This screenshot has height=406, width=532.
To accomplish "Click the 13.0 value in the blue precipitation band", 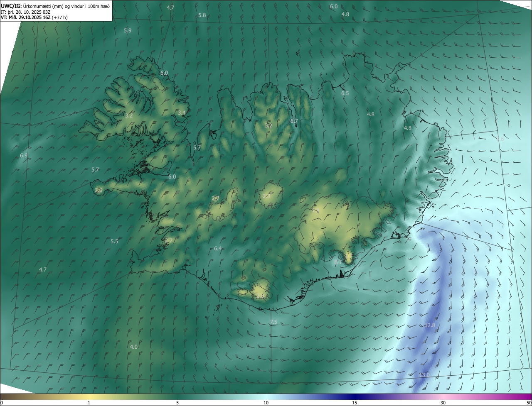I will pyautogui.click(x=424, y=375).
